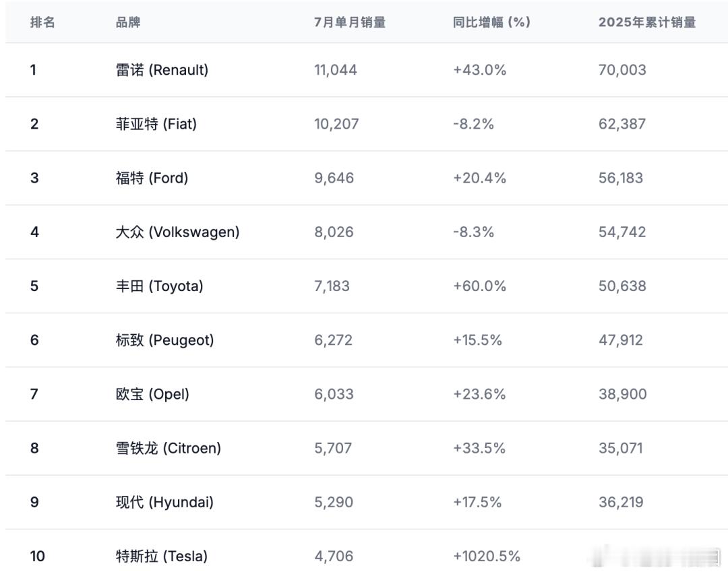Select the 雷诺 (Renault) brand cell
The height and width of the screenshot is (574, 728).
point(162,70)
